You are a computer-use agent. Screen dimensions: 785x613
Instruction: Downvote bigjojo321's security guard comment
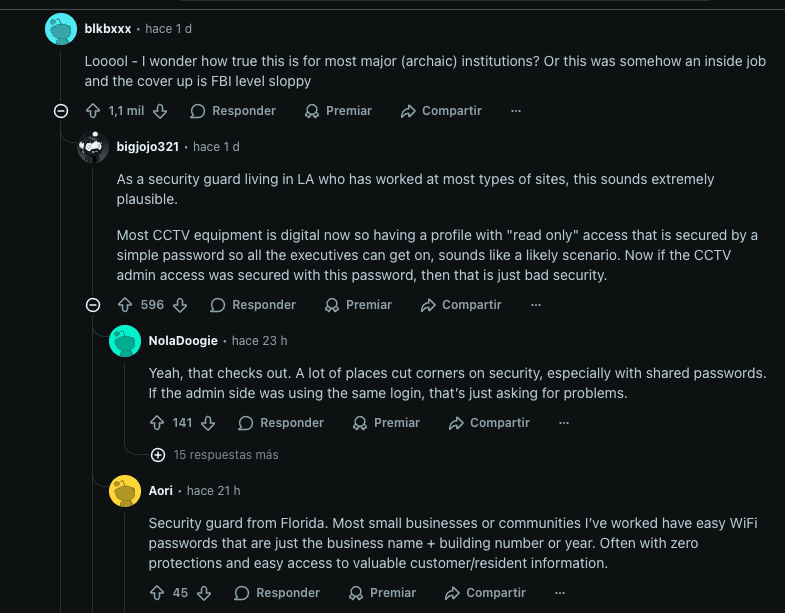180,305
